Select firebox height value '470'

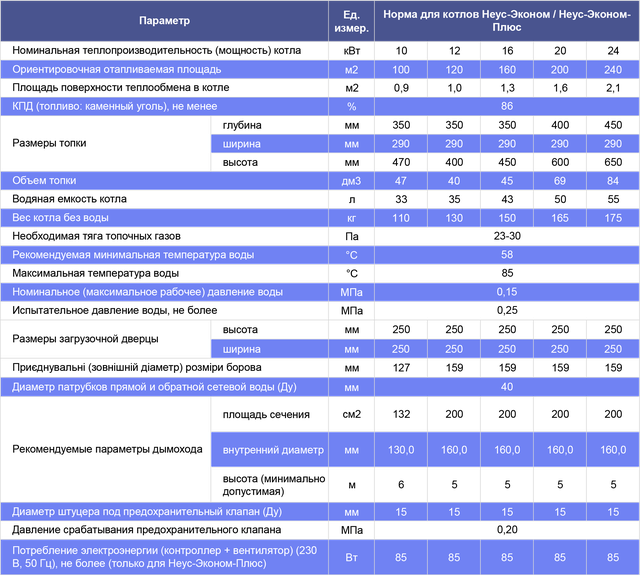[x=401, y=162]
